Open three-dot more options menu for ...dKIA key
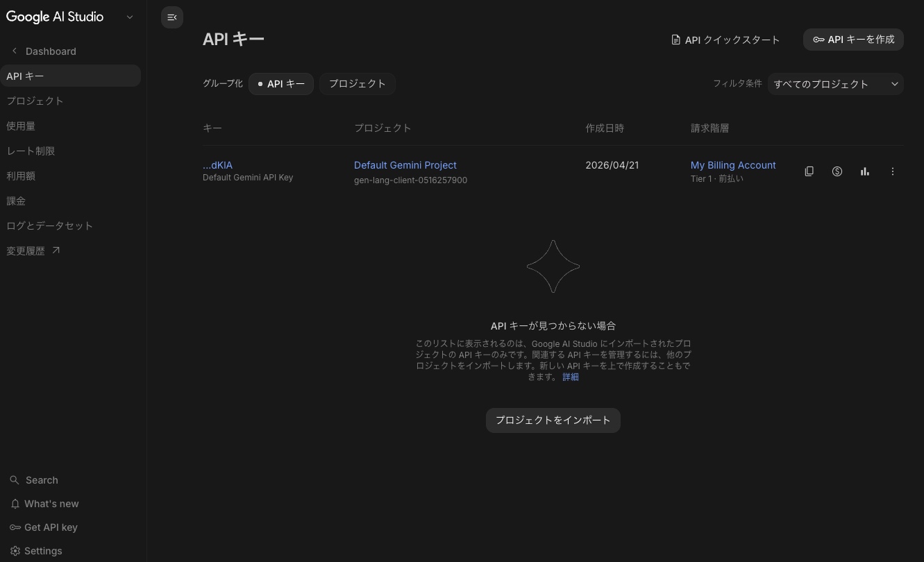The width and height of the screenshot is (924, 562). pos(893,171)
